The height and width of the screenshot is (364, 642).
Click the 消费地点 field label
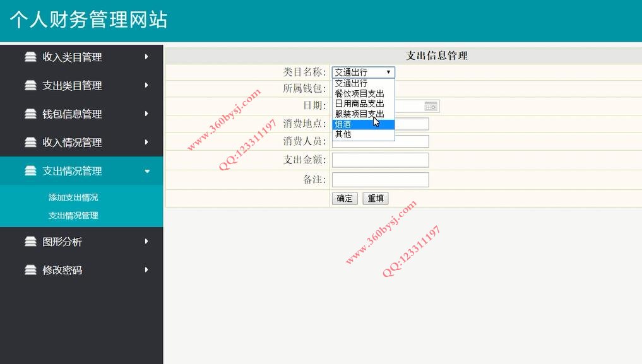(x=304, y=124)
